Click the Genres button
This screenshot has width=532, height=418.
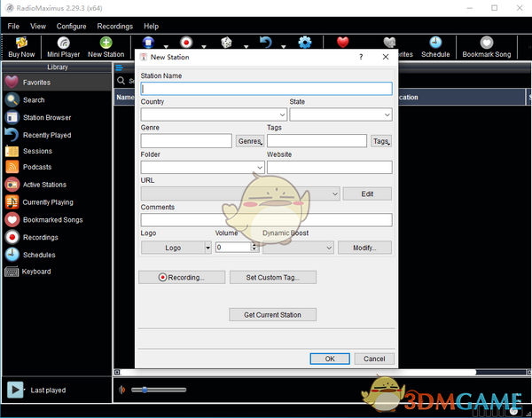250,141
